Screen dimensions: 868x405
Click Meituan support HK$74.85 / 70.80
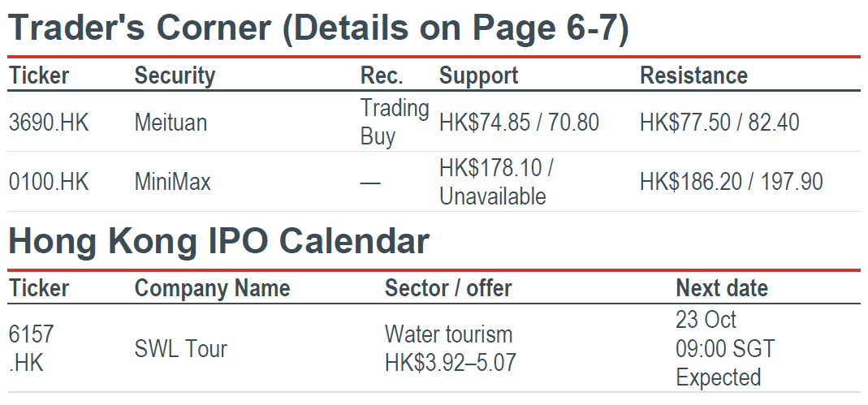point(519,123)
